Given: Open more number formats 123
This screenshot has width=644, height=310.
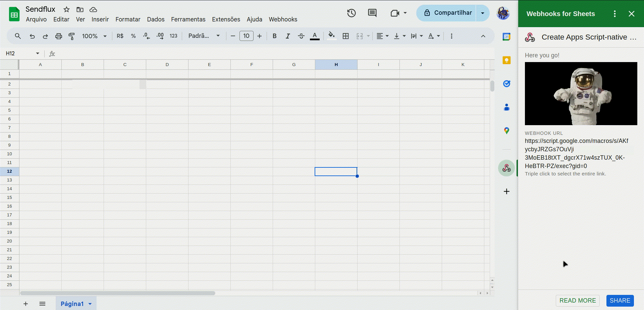Looking at the screenshot, I should pyautogui.click(x=173, y=36).
